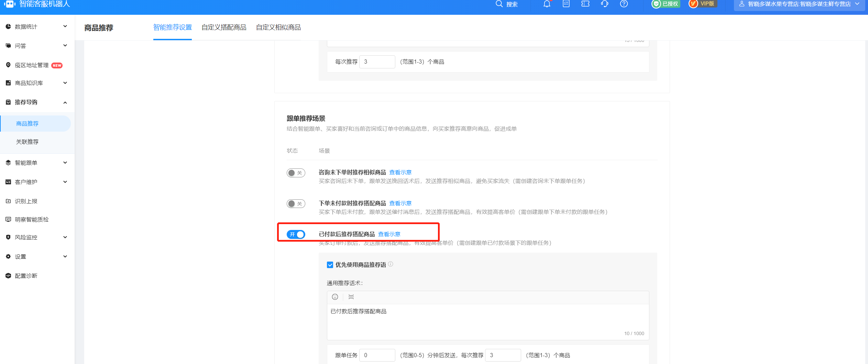The width and height of the screenshot is (868, 364).
Task: Click info icon next to 优先使用商品推荐语
Action: coord(391,264)
